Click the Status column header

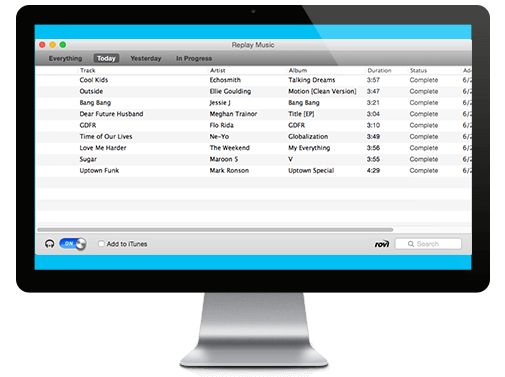(418, 70)
